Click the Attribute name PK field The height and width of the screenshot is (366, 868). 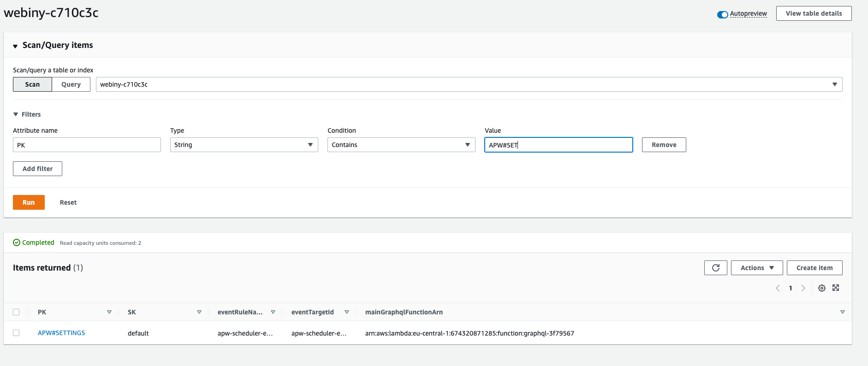coord(87,145)
